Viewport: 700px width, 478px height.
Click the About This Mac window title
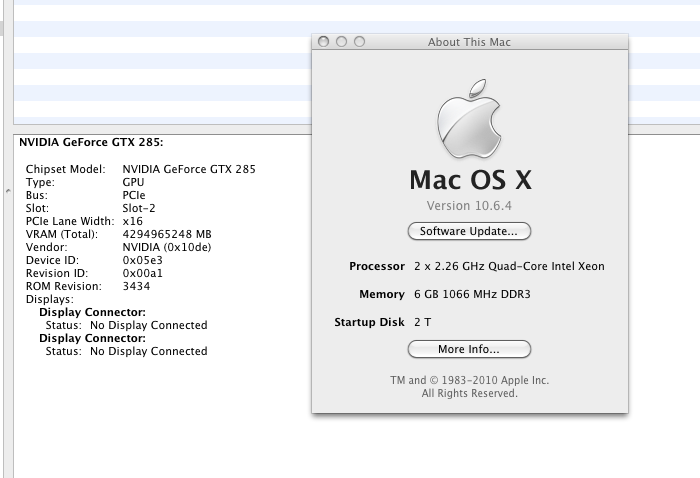(x=469, y=42)
